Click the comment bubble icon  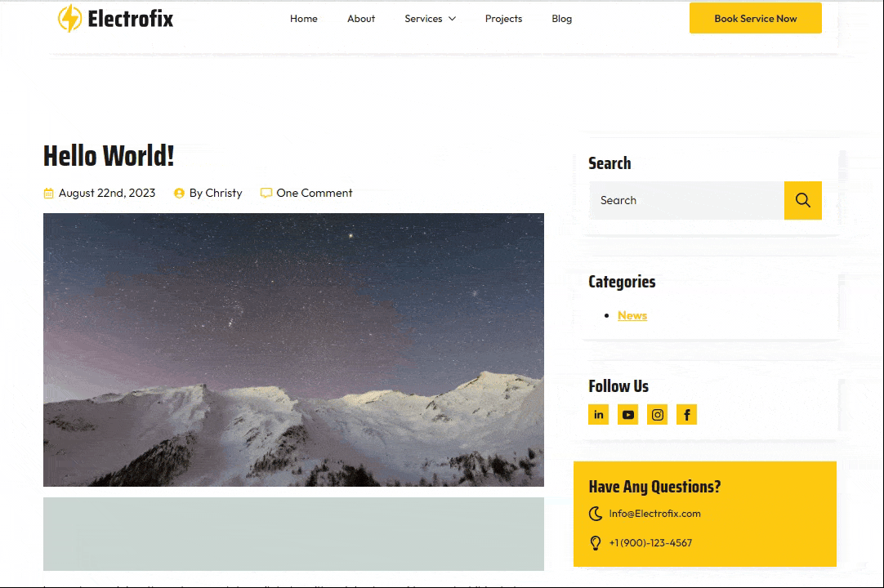click(266, 194)
